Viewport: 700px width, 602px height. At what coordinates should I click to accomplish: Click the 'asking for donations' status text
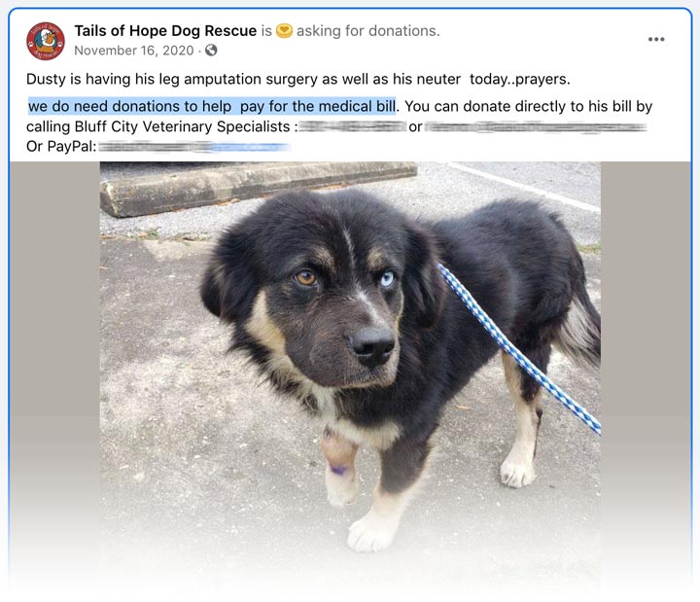[x=367, y=31]
